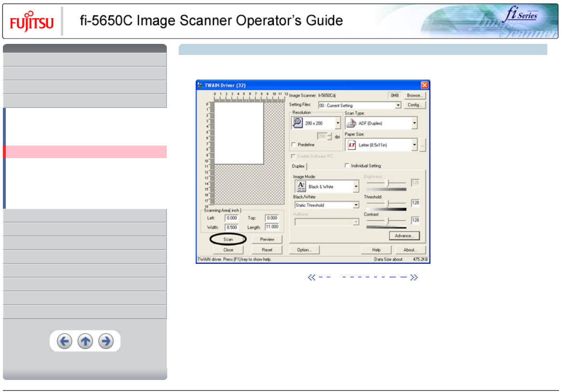Click the Preview button

click(x=267, y=239)
